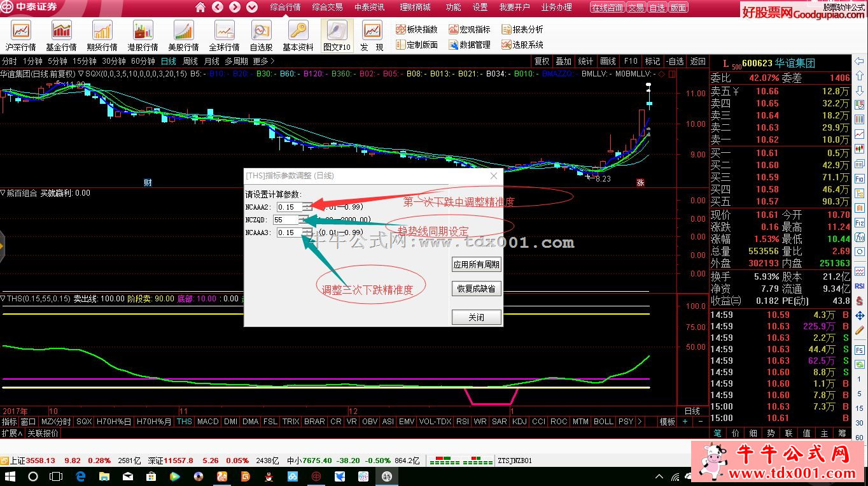Click the NCZQD value input field
The width and height of the screenshot is (868, 486).
point(285,220)
